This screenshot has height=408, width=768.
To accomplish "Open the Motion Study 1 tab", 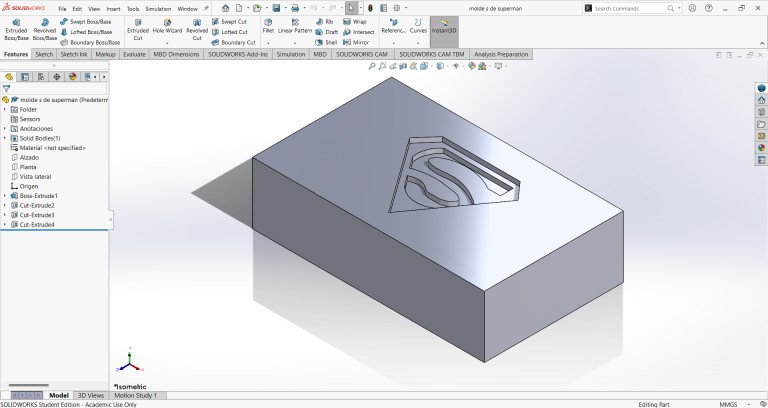I will point(136,395).
